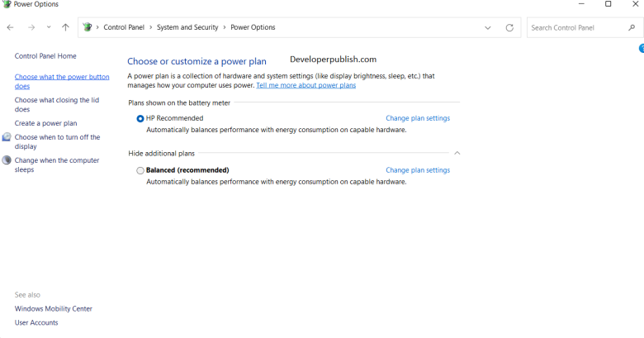Click the help question mark icon
The image size is (644, 338).
(x=641, y=49)
